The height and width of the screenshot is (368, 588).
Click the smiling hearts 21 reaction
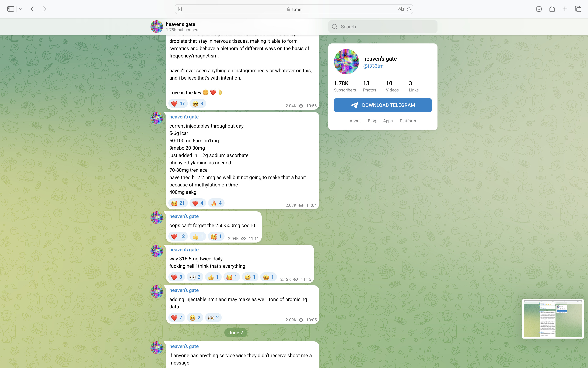[178, 203]
